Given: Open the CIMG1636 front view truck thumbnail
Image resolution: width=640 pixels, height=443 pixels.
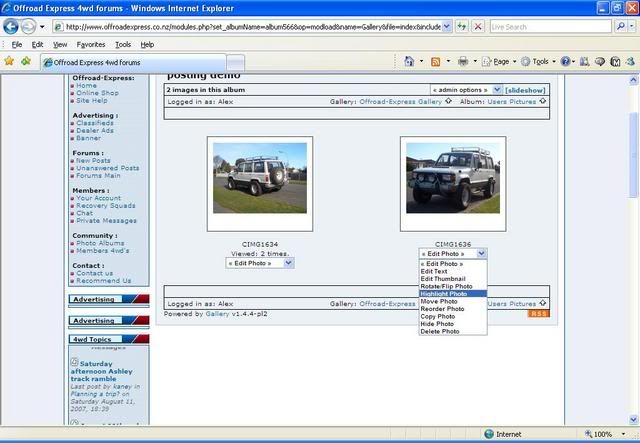Looking at the screenshot, I should click(453, 178).
